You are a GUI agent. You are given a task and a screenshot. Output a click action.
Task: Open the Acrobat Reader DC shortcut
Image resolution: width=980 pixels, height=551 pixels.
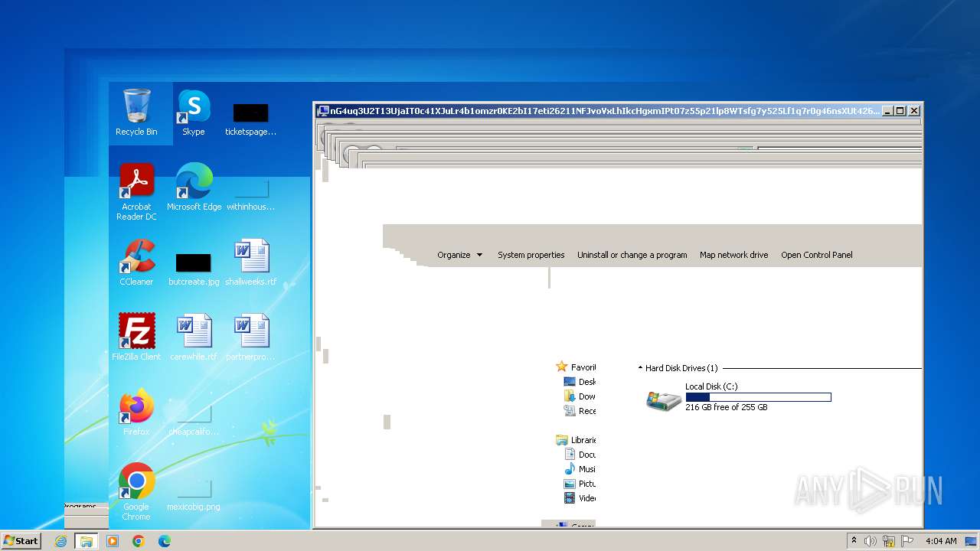tap(136, 192)
